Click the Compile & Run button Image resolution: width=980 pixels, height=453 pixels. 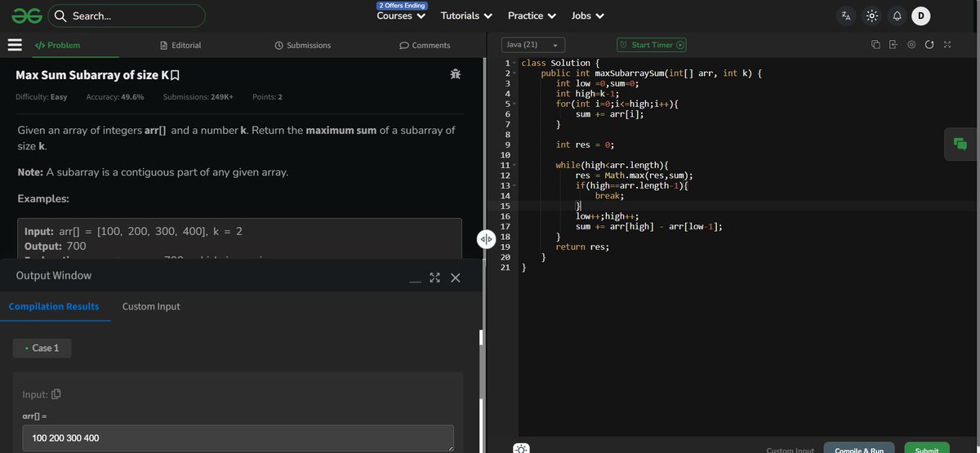(859, 448)
